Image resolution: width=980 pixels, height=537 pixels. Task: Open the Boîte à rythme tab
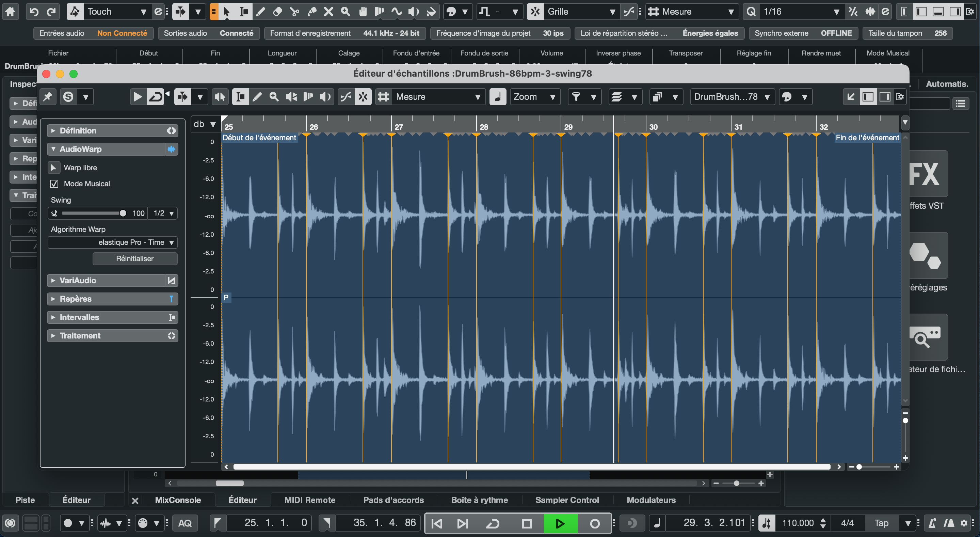pos(479,500)
